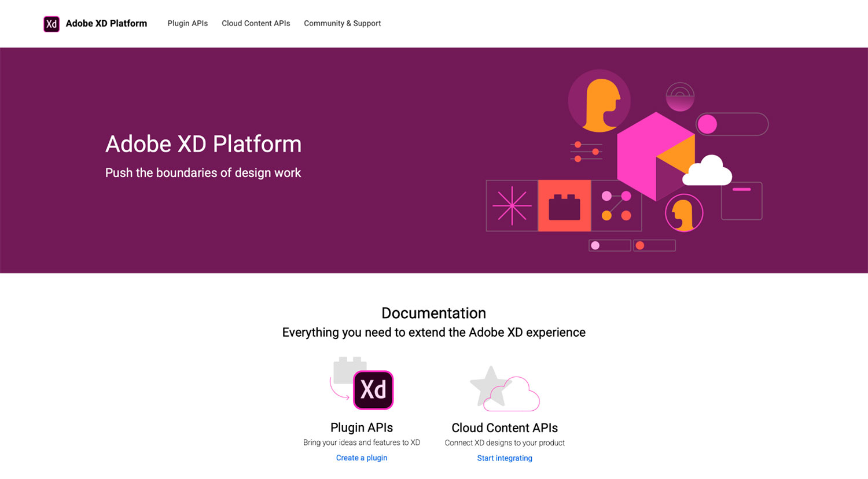Toggle the orange-dot switch near bottom right
The height and width of the screenshot is (479, 868).
[x=654, y=245]
